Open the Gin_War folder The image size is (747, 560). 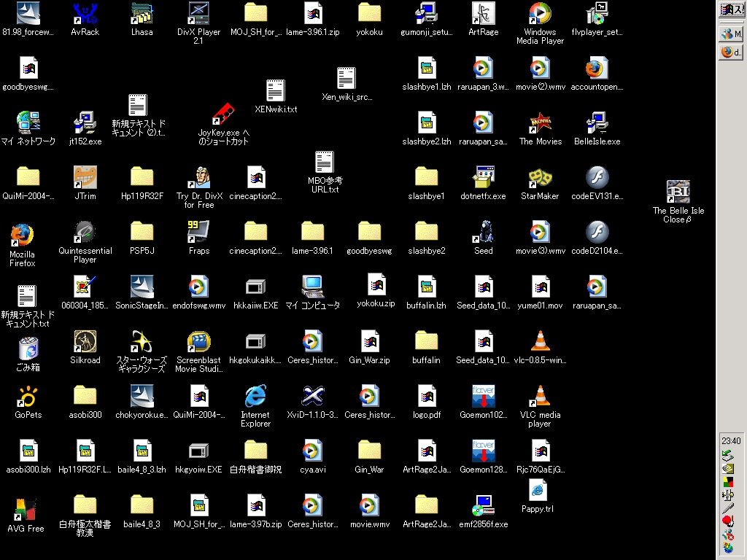369,457
